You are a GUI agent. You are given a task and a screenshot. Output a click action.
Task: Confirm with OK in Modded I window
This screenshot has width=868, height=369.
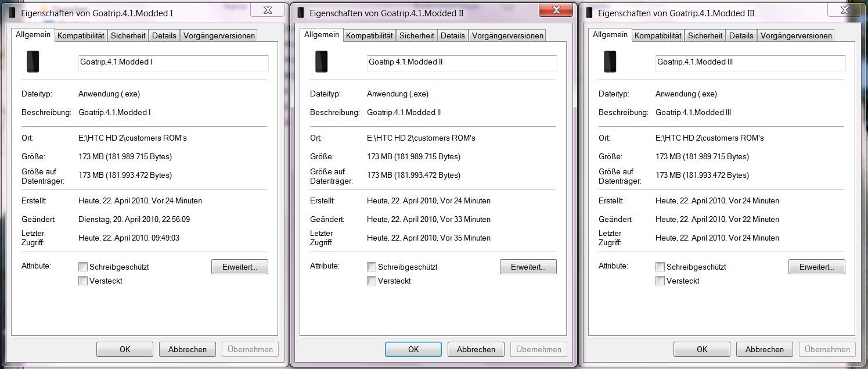coord(125,349)
